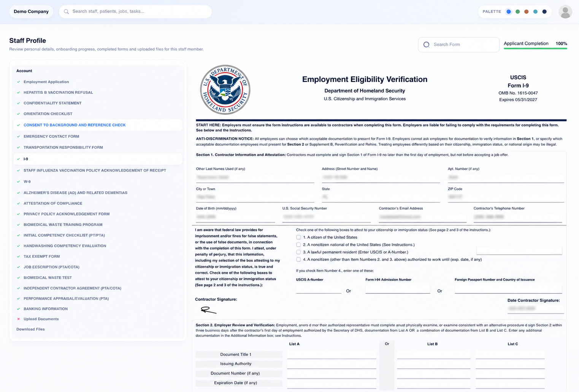Click the checkmark beside Banking Information

point(18,309)
